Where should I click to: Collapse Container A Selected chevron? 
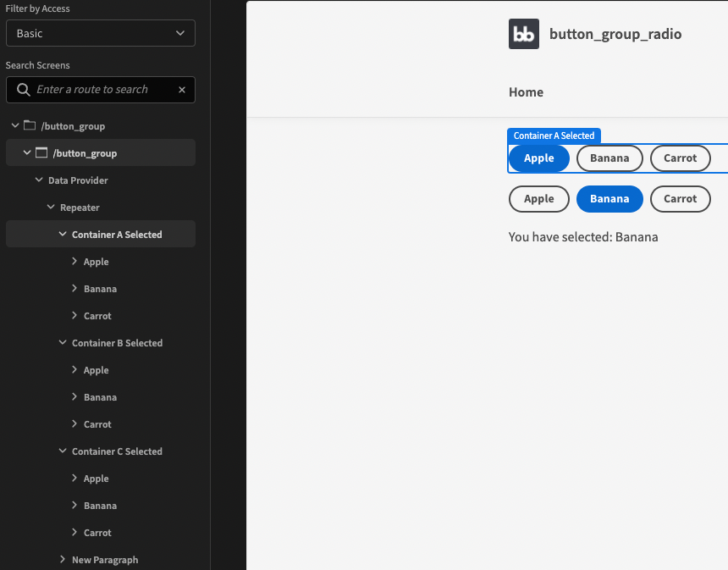pos(63,234)
